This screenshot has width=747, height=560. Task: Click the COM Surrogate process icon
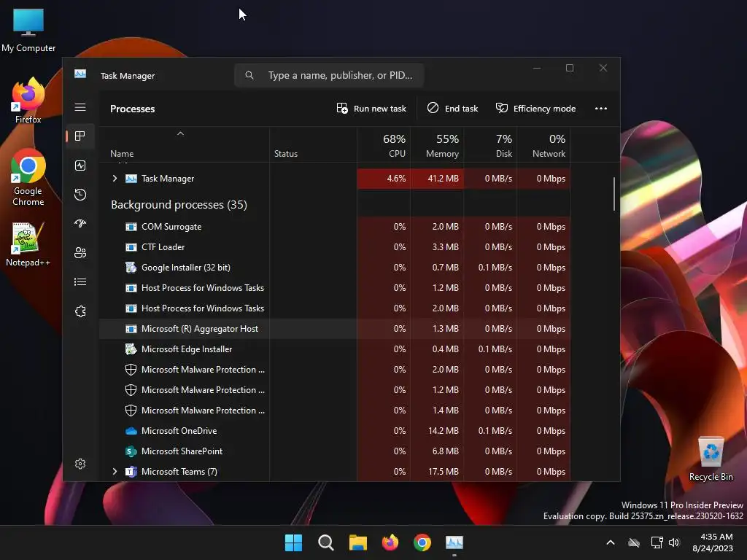point(131,227)
